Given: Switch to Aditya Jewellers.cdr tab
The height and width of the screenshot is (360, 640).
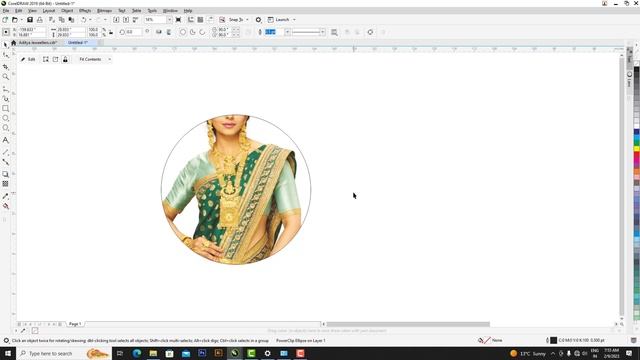Looking at the screenshot, I should [x=38, y=42].
